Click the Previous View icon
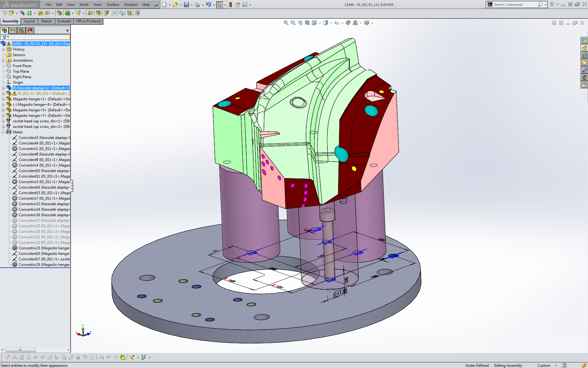The image size is (588, 368). click(x=300, y=23)
